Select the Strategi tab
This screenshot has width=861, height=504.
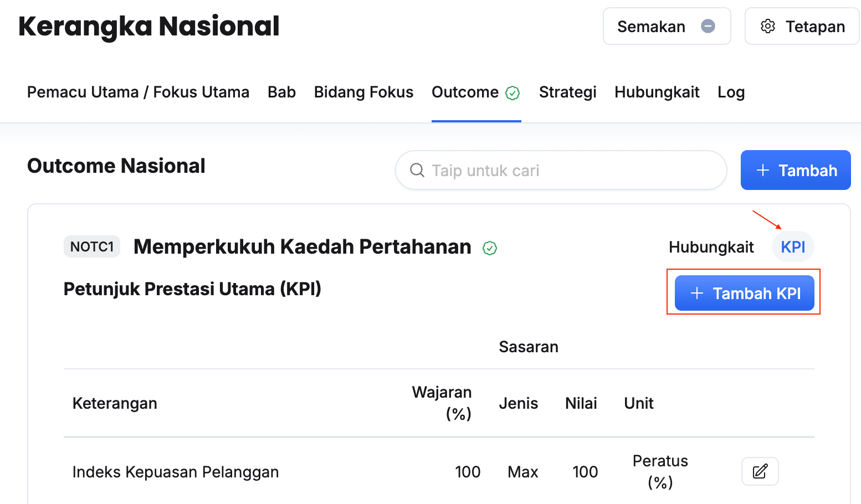567,92
